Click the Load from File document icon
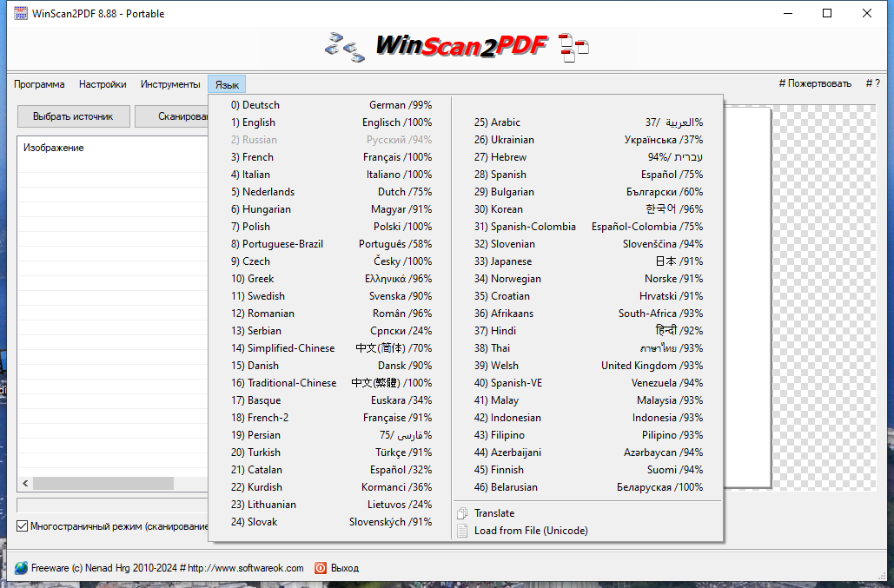The width and height of the screenshot is (894, 588). pyautogui.click(x=462, y=531)
